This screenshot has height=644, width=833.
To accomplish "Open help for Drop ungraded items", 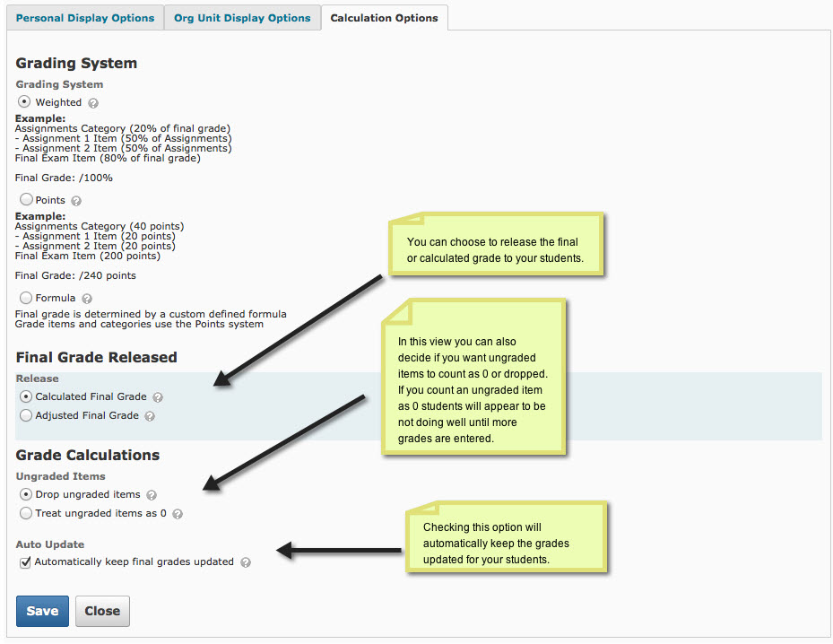I will point(151,494).
